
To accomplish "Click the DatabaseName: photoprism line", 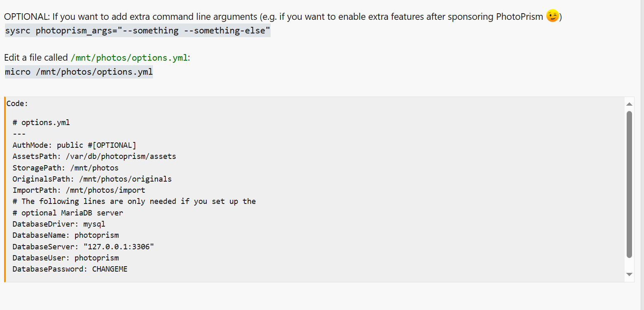I will coord(66,235).
